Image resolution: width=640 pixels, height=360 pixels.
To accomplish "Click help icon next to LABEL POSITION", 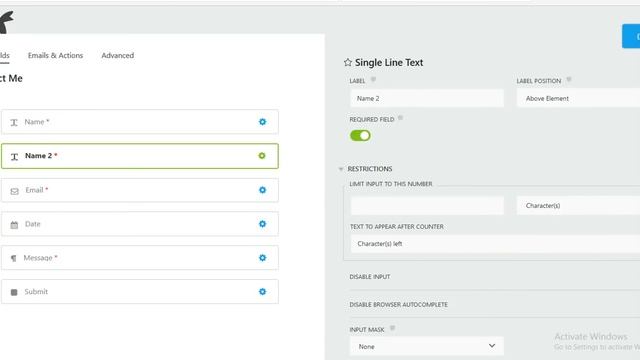I will 569,80.
